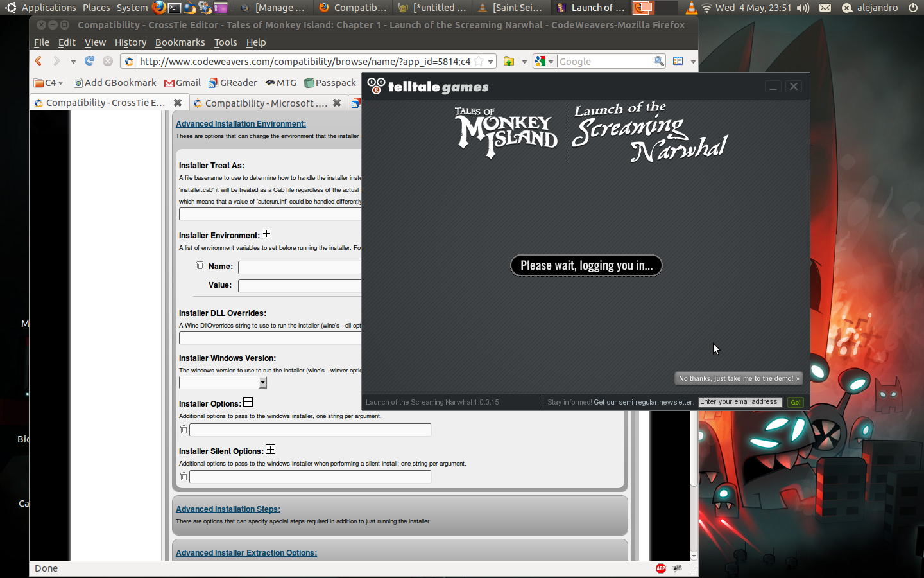Click the Google magnifier search icon
The height and width of the screenshot is (578, 924).
pos(659,61)
